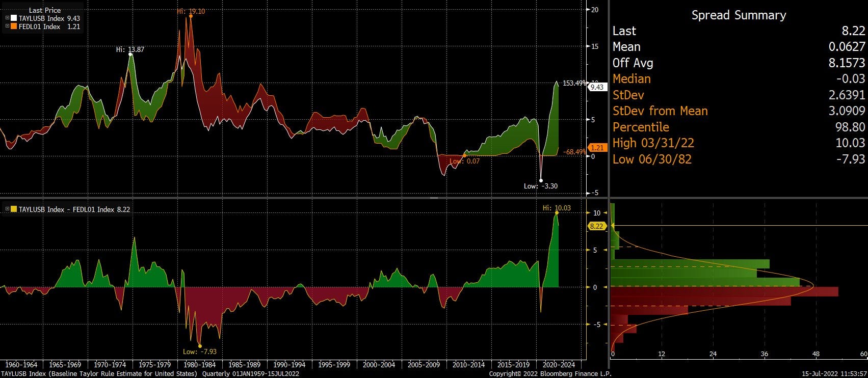The height and width of the screenshot is (378, 868).
Task: Click the Last Price legend header
Action: 44,10
